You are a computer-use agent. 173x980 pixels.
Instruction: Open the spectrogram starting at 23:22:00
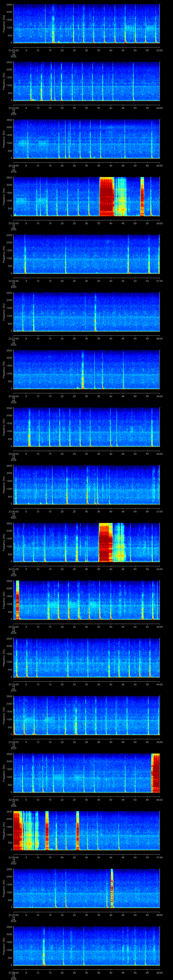(86, 24)
